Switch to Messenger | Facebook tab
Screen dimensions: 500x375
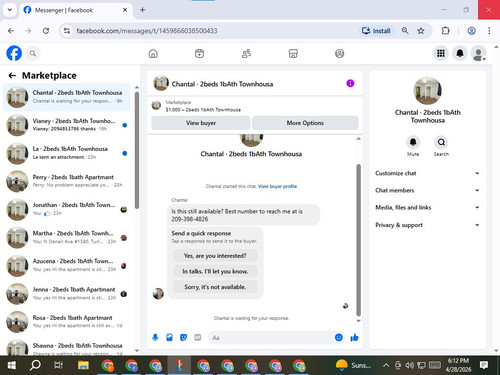point(75,10)
